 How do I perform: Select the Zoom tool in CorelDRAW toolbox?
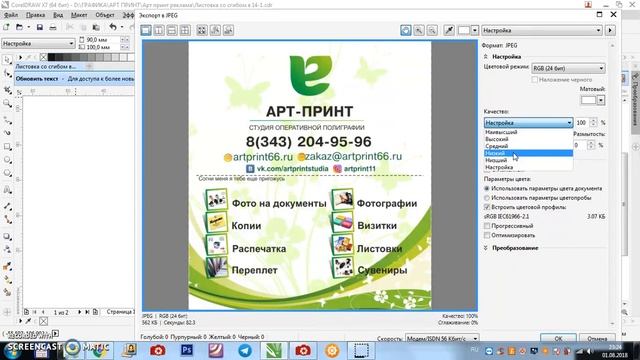(7, 104)
